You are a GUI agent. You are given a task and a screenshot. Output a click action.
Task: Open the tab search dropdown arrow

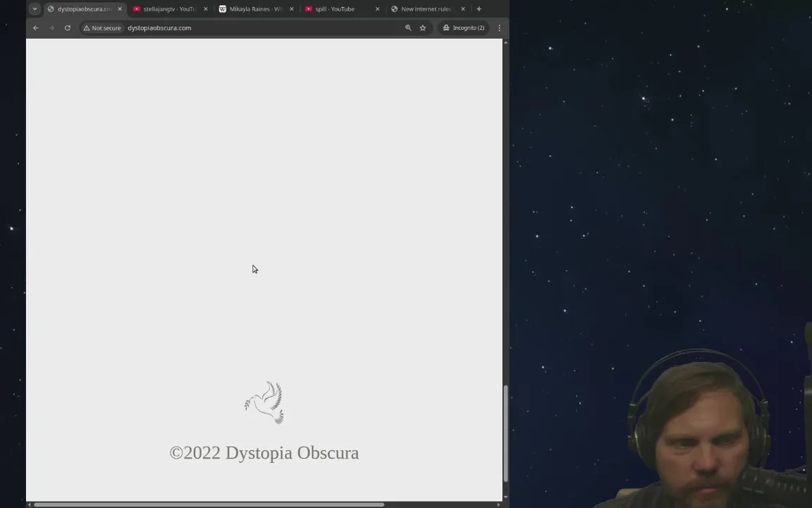34,8
